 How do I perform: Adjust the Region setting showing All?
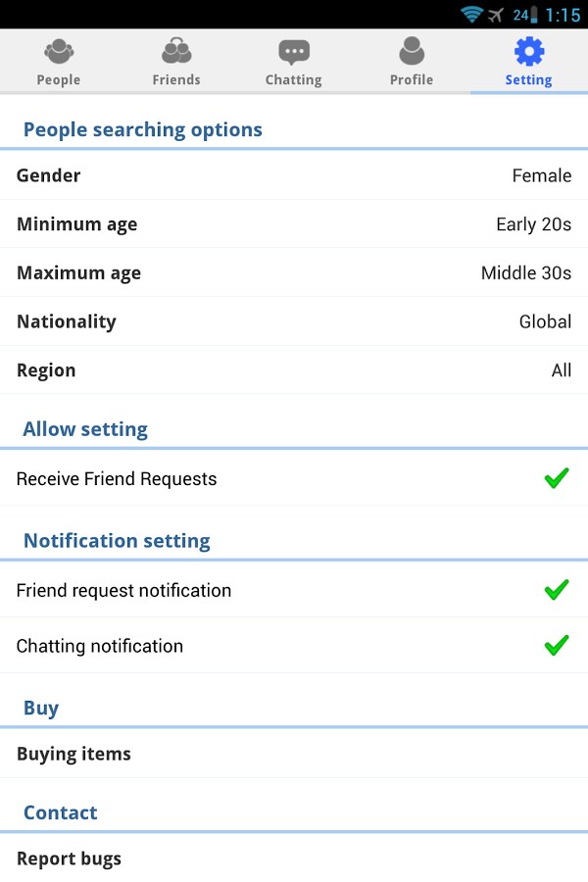pyautogui.click(x=294, y=369)
